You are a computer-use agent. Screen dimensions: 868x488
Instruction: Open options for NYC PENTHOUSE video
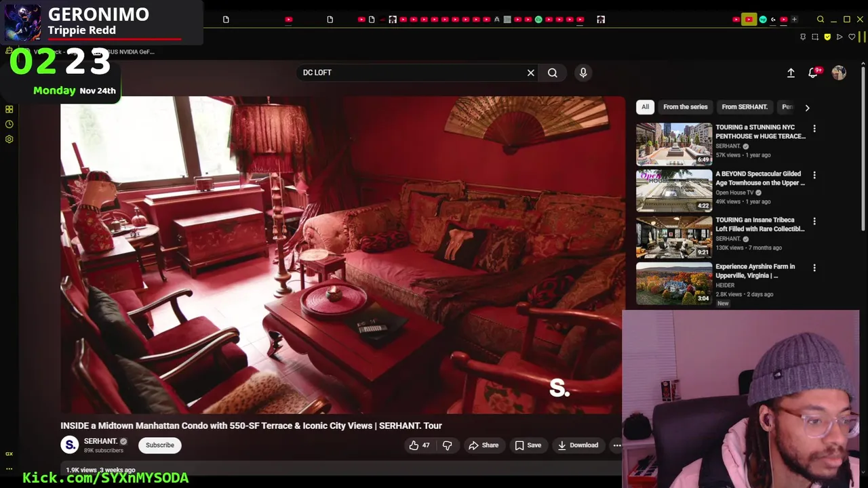click(814, 128)
